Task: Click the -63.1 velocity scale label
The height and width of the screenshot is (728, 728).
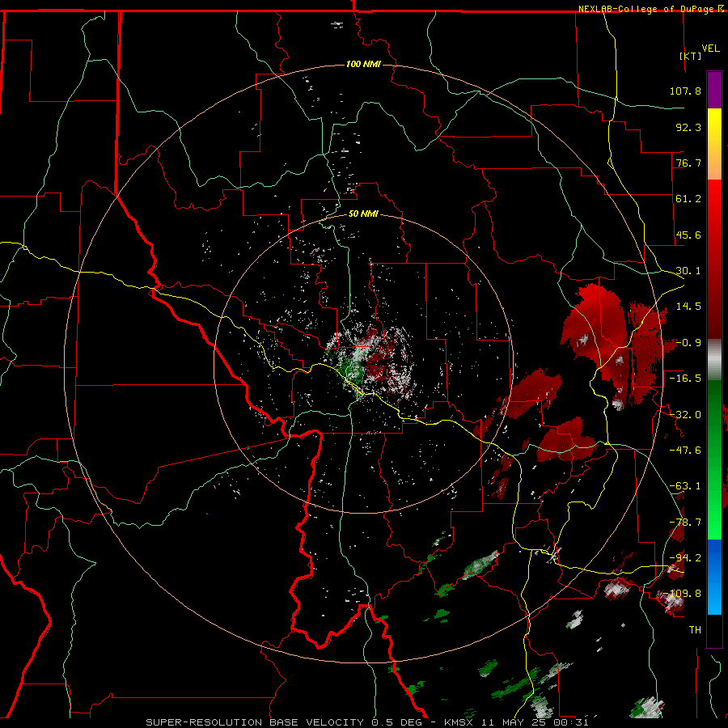Action: coord(685,486)
